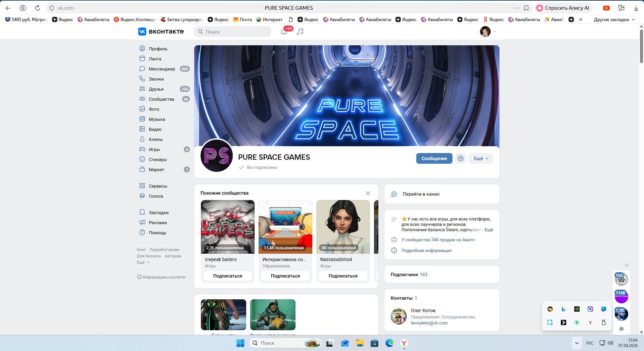
Task: Click the Видео sidebar icon
Action: [142, 129]
